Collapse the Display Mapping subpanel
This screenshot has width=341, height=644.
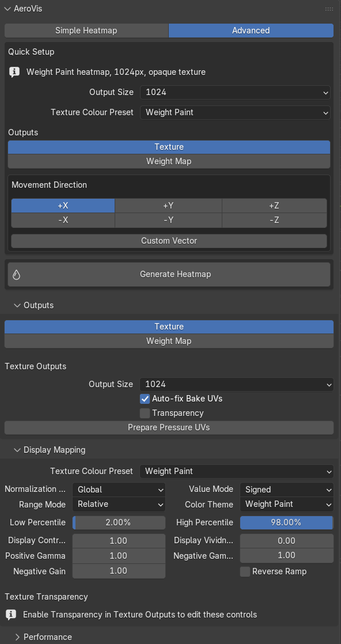click(x=17, y=450)
